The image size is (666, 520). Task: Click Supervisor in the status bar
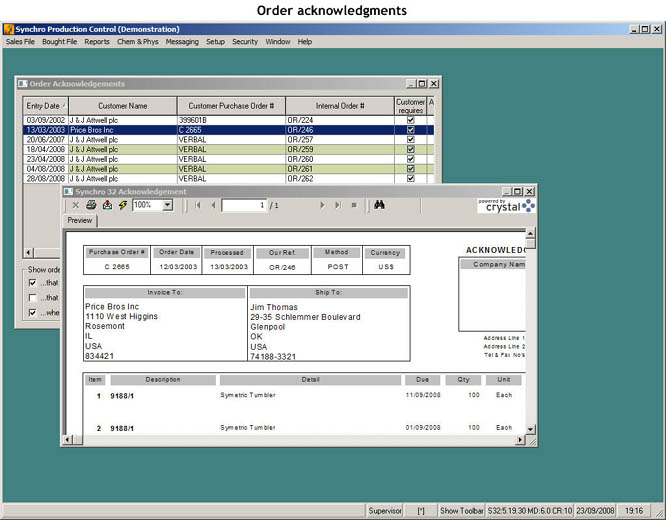[x=385, y=511]
